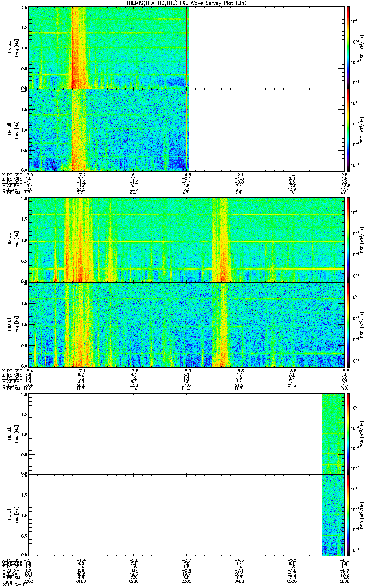Image resolution: width=368 pixels, height=588 pixels.
Task: Click PSD units label beside THE BII color bar
Action: (x=362, y=514)
